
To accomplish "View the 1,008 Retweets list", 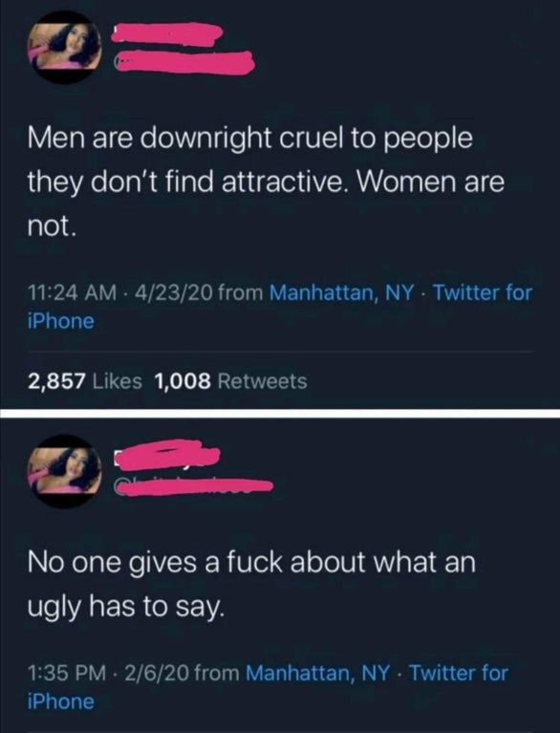I will click(x=230, y=381).
